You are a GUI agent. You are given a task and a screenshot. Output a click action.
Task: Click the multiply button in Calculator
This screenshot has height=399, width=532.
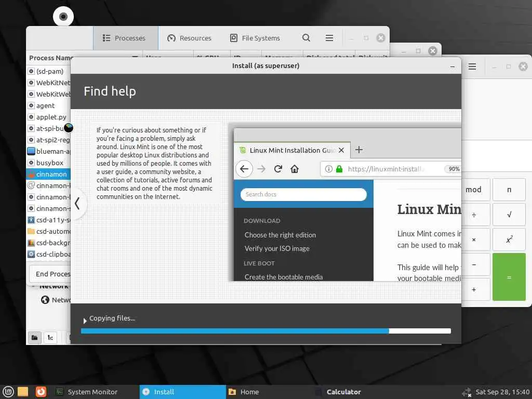coord(476,240)
